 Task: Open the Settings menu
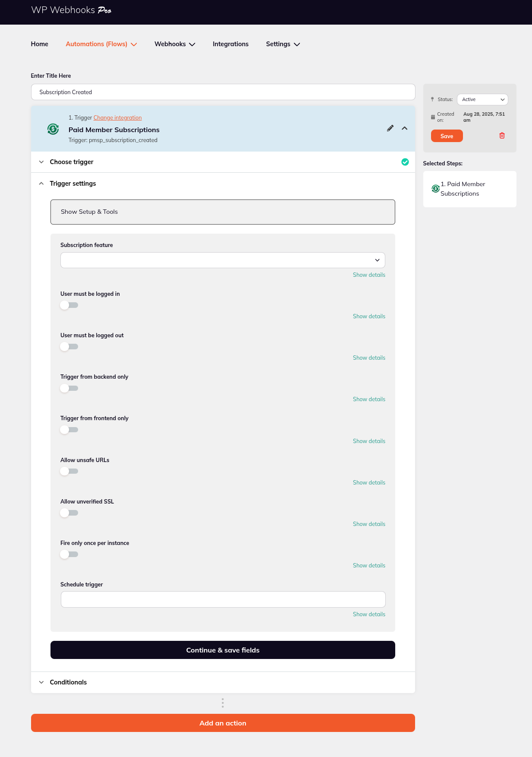pyautogui.click(x=283, y=44)
